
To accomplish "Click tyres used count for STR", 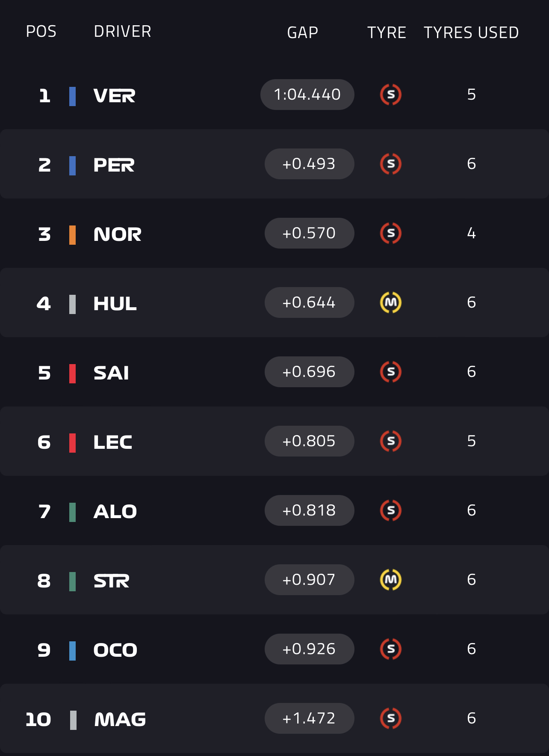I will point(471,580).
